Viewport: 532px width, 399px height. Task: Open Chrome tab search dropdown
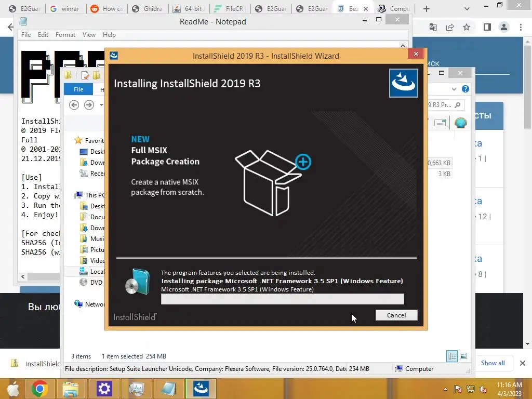tap(467, 9)
